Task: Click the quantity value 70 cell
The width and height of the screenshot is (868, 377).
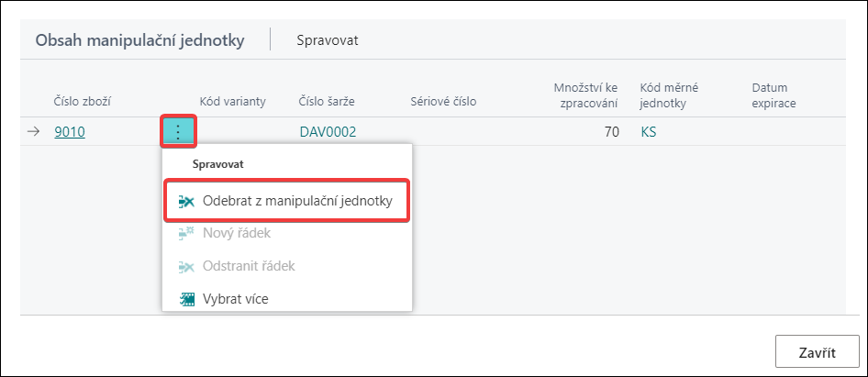Action: [x=612, y=132]
